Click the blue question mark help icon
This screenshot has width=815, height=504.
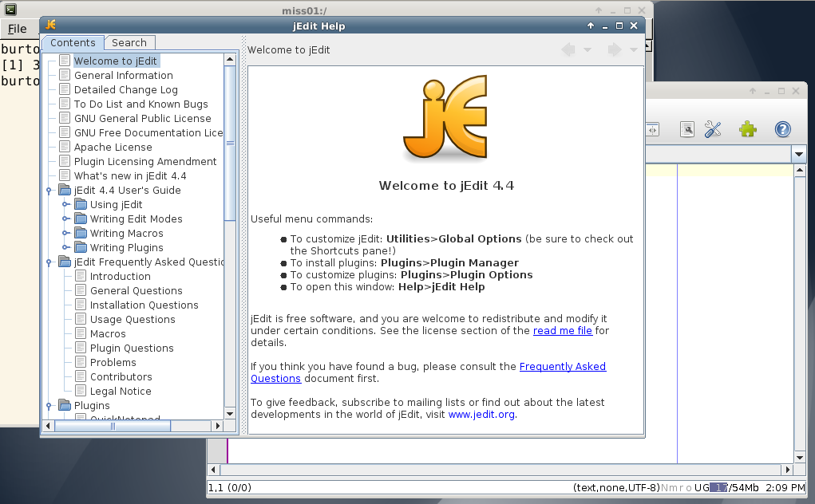click(782, 129)
